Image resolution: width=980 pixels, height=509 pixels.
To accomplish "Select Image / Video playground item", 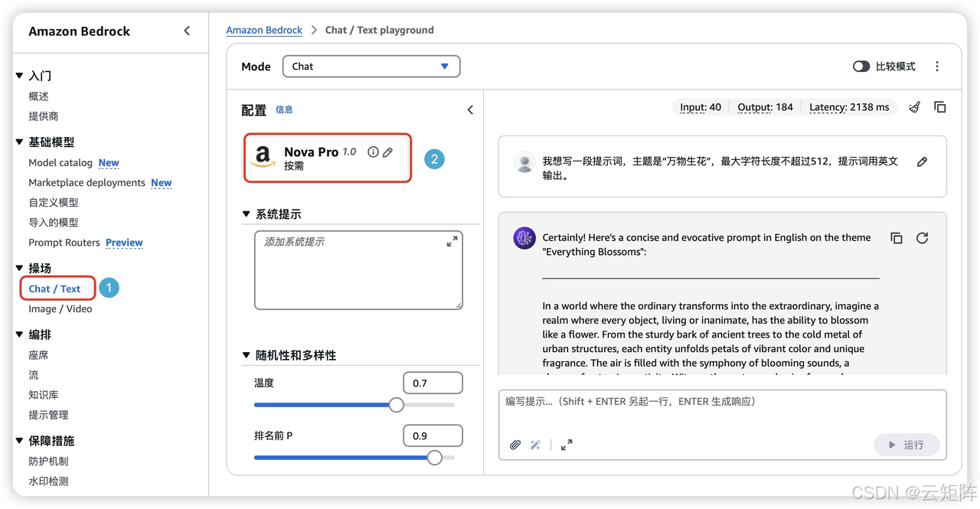I will tap(60, 309).
